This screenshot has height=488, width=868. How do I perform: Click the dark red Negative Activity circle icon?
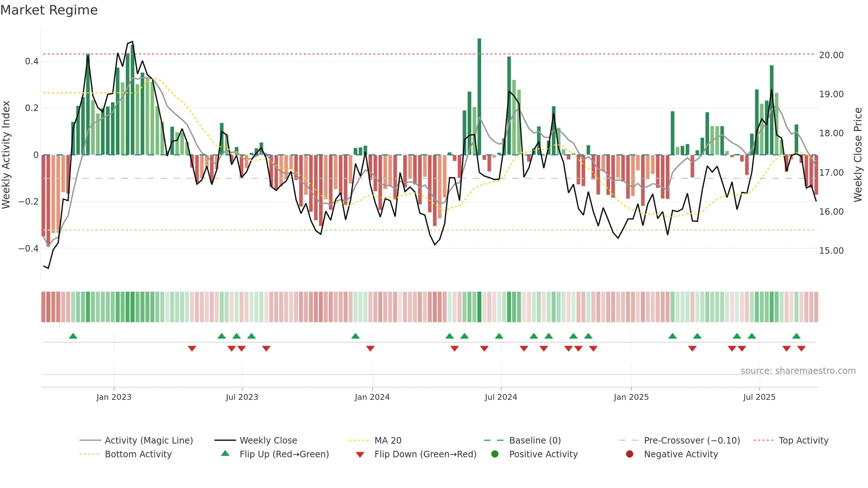coord(630,454)
